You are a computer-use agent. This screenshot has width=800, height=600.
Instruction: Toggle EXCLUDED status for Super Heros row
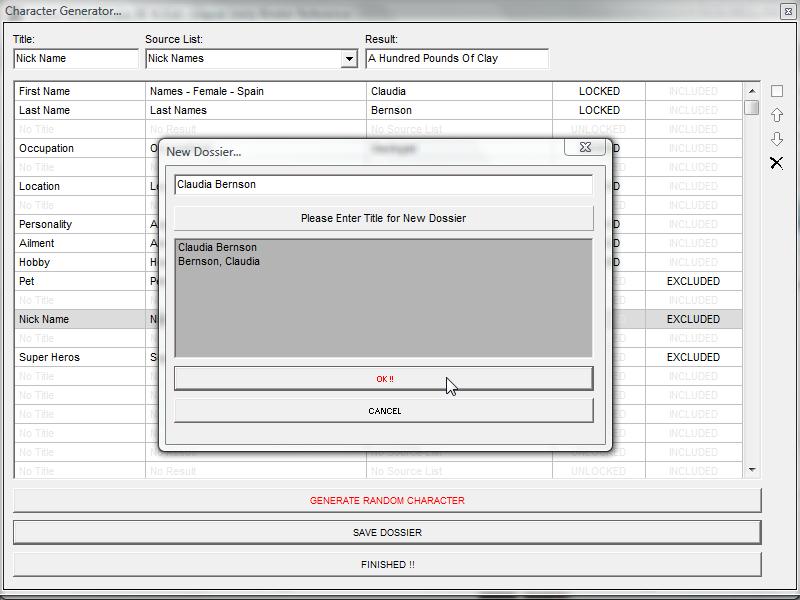(693, 357)
